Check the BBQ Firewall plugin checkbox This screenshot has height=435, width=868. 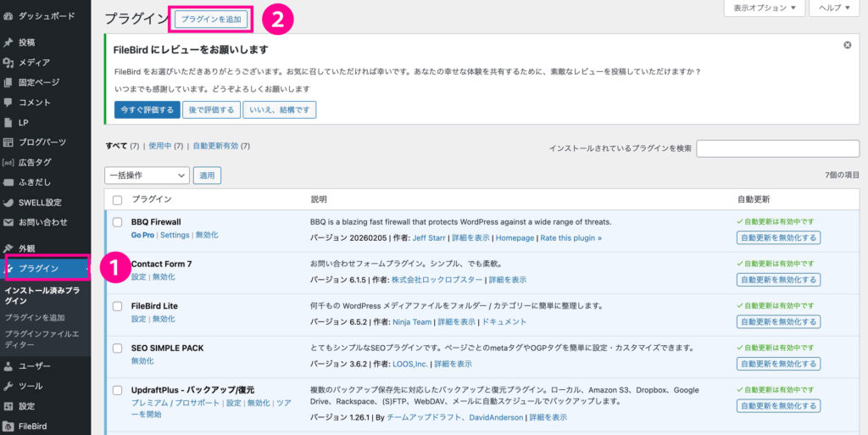pos(118,222)
